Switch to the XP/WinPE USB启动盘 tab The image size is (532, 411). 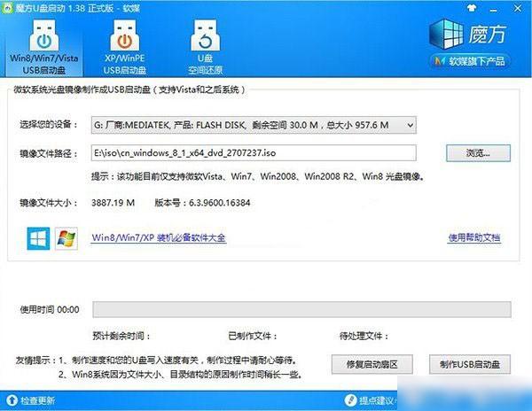tap(124, 47)
